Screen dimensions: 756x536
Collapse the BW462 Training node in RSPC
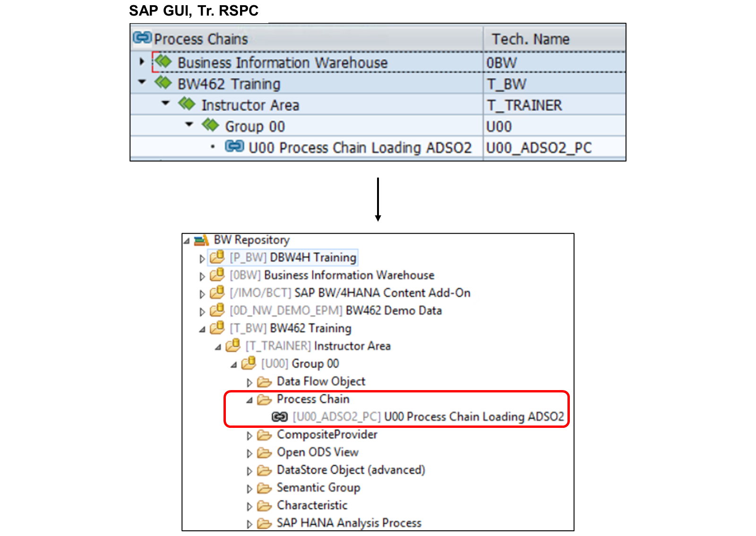click(x=142, y=82)
